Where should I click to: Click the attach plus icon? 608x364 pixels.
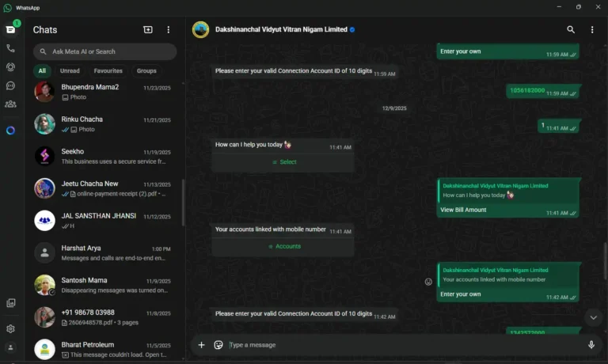[x=201, y=345]
